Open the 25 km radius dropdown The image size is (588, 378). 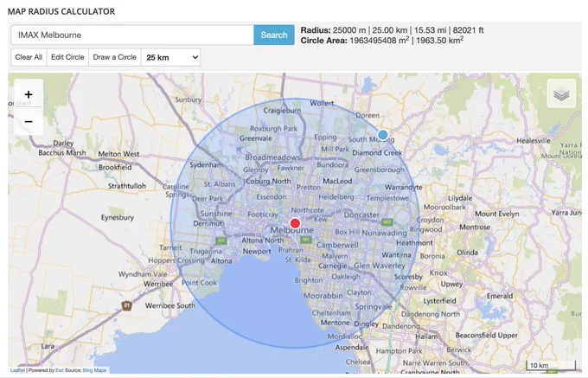171,57
